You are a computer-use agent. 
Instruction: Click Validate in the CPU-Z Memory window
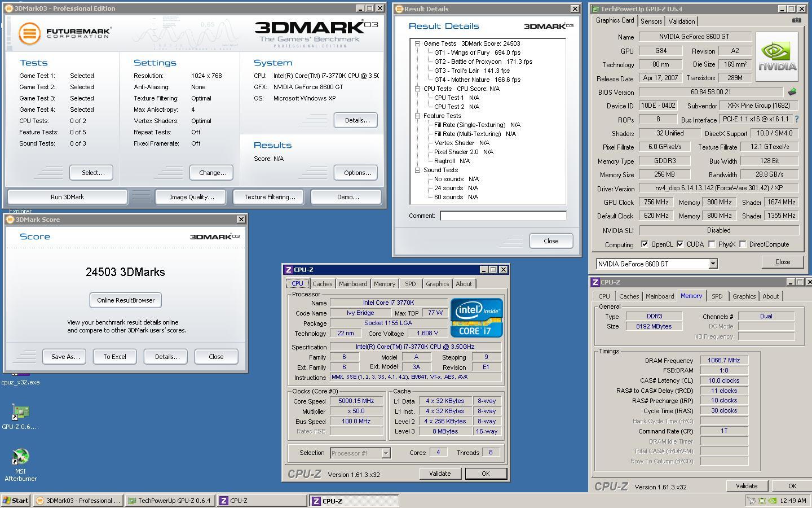746,486
